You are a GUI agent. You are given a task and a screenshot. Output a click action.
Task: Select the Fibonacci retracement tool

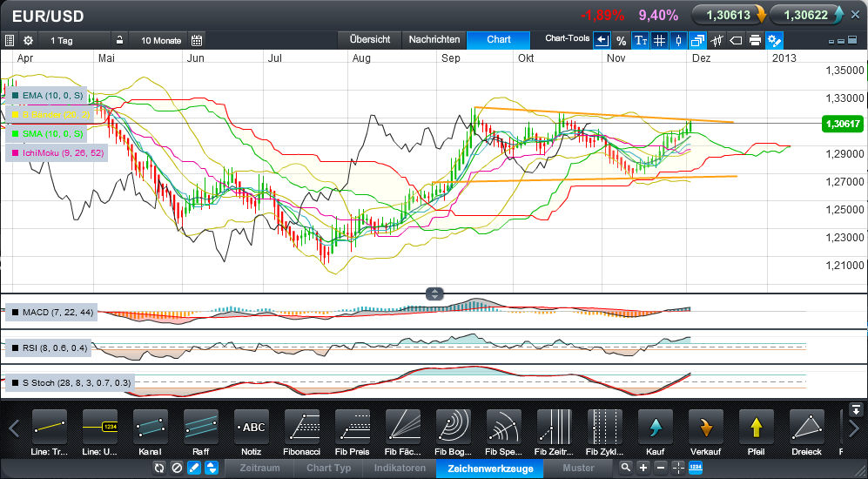(x=302, y=428)
